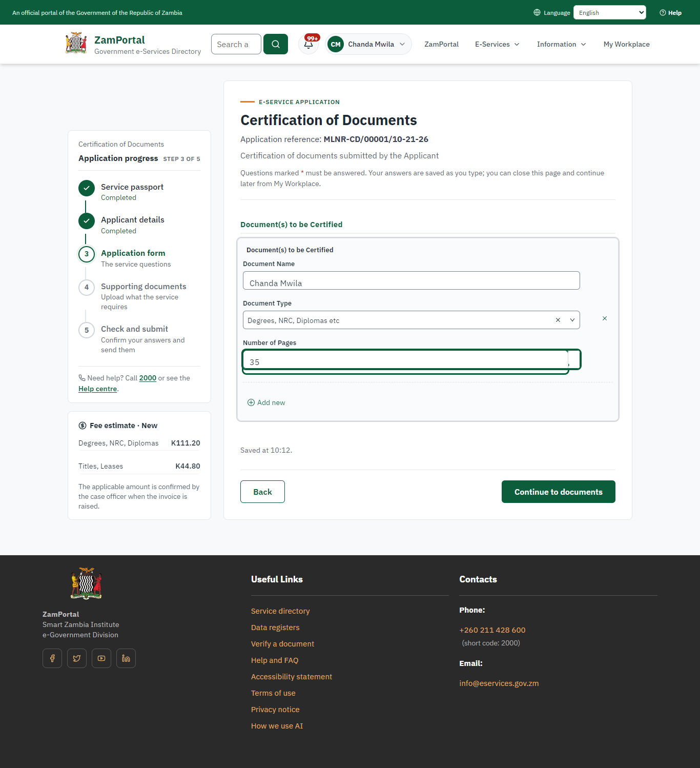Screen dimensions: 700x768
Task: Open the Privacy notice link
Action: (275, 710)
